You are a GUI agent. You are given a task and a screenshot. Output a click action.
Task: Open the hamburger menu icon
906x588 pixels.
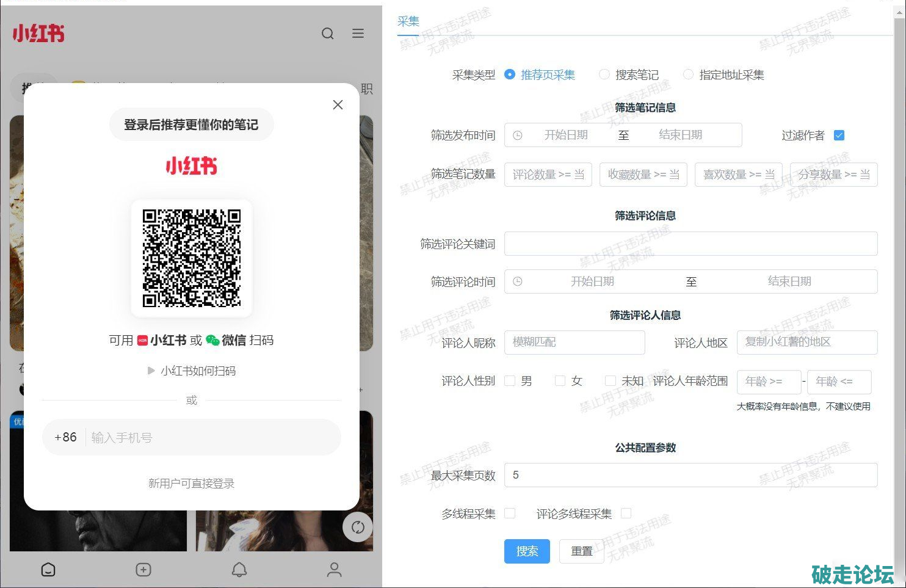click(358, 34)
